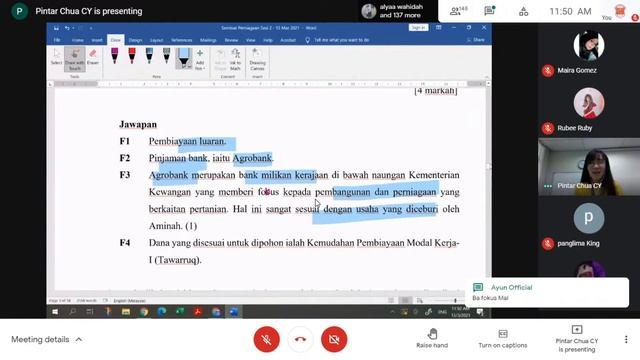This screenshot has height=360, width=640.
Task: Switch to the Design tab
Action: pos(135,40)
